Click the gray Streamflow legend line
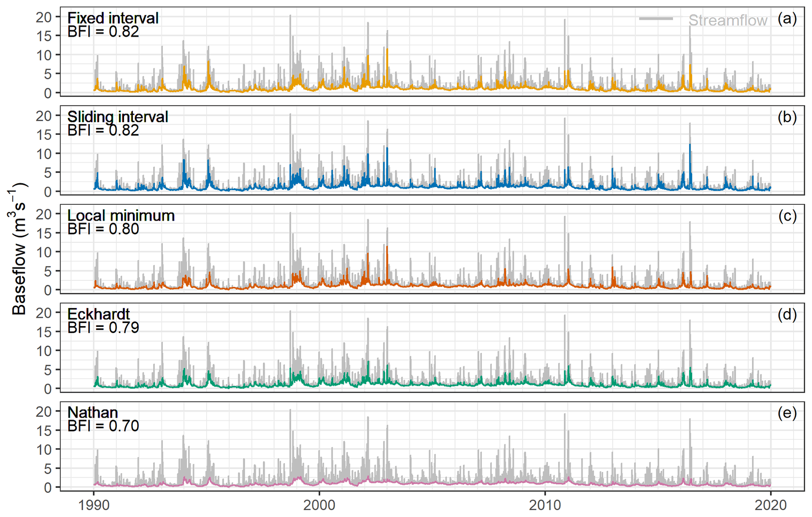This screenshot has width=812, height=517. (x=656, y=19)
